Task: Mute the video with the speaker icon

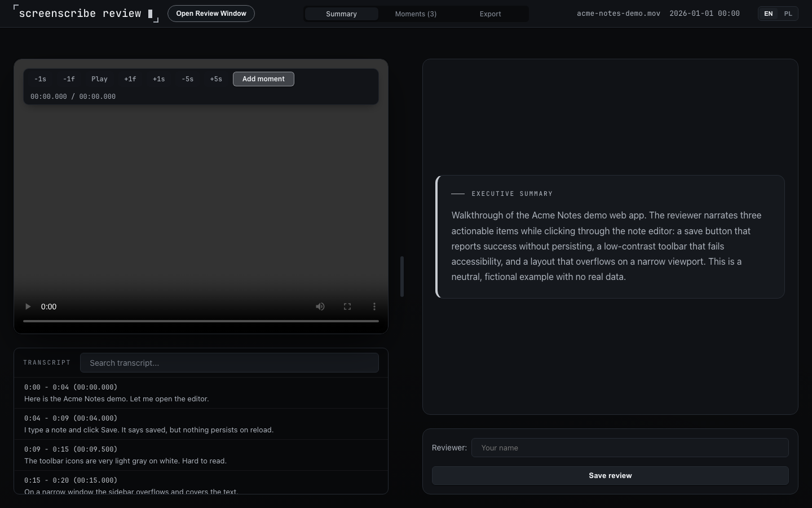Action: pos(320,306)
